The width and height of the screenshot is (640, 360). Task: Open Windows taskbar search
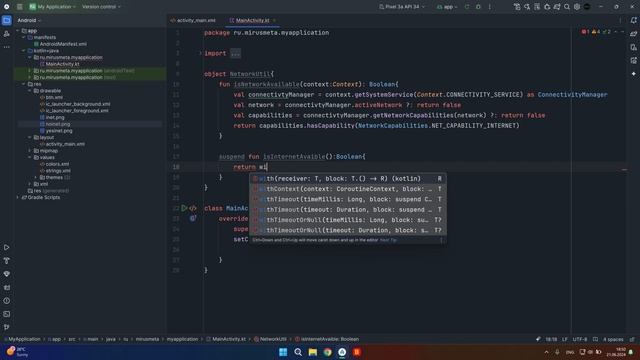298,352
